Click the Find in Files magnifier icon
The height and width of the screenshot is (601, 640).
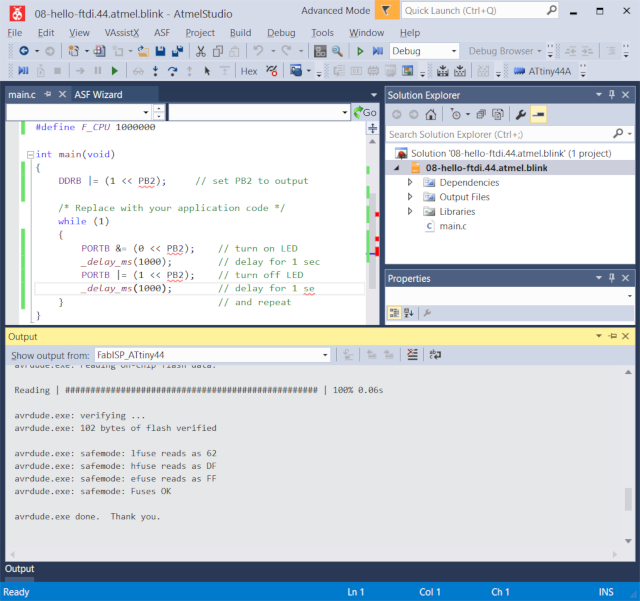[x=337, y=51]
